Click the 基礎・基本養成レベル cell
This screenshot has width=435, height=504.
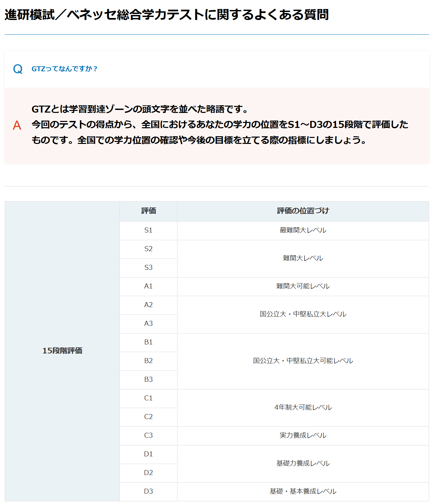coord(303,491)
